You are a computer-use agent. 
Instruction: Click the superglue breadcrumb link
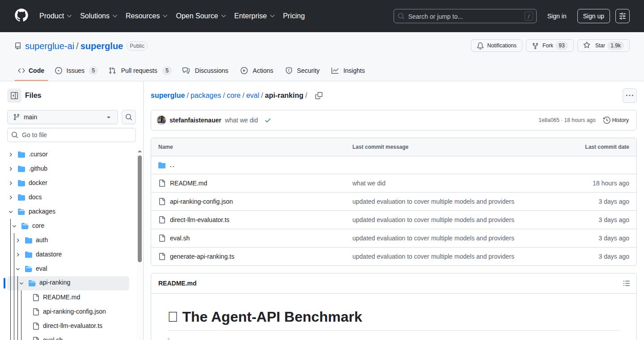(x=168, y=96)
